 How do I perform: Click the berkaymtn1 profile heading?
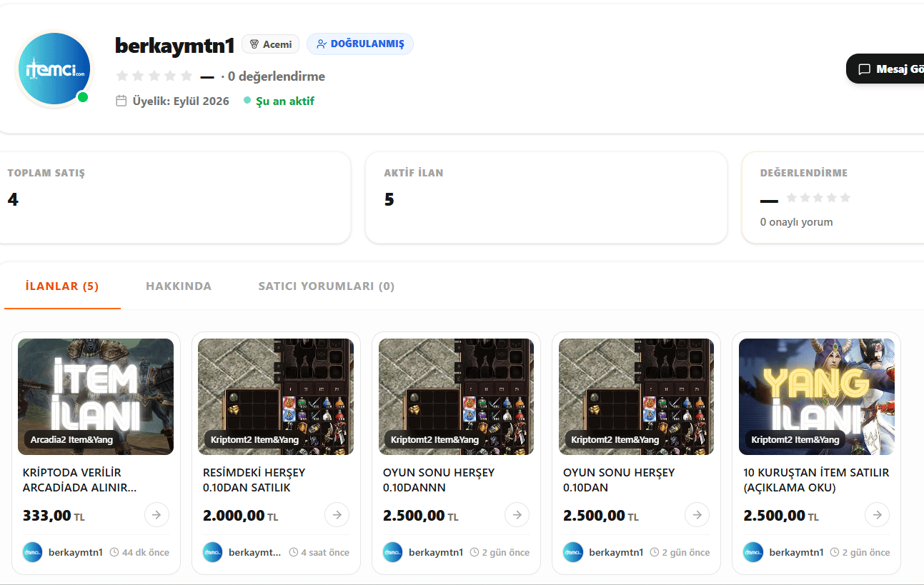point(174,45)
